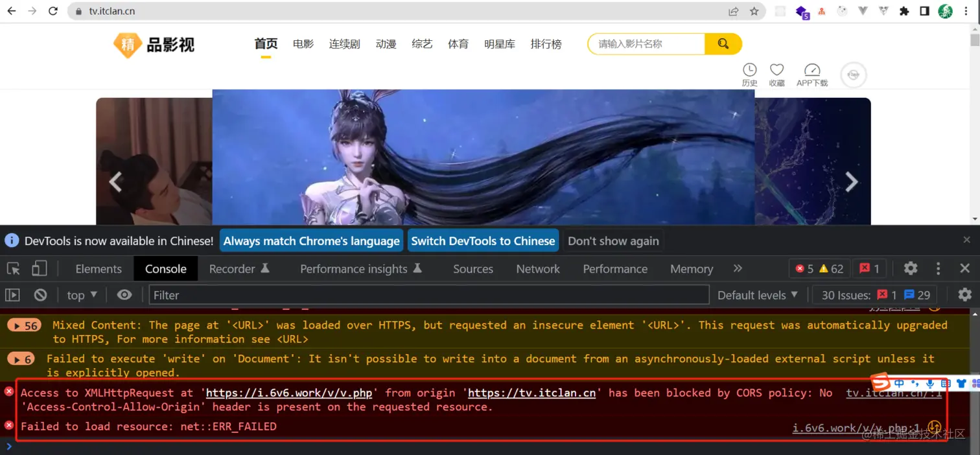Screen dimensions: 980x455
Task: Click Don't show again button
Action: [x=613, y=240]
